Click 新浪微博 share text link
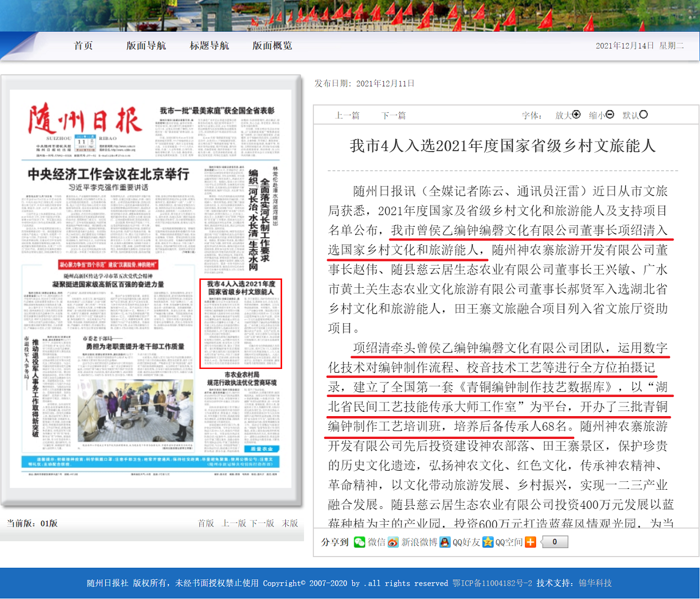This screenshot has width=700, height=599. pos(419,542)
